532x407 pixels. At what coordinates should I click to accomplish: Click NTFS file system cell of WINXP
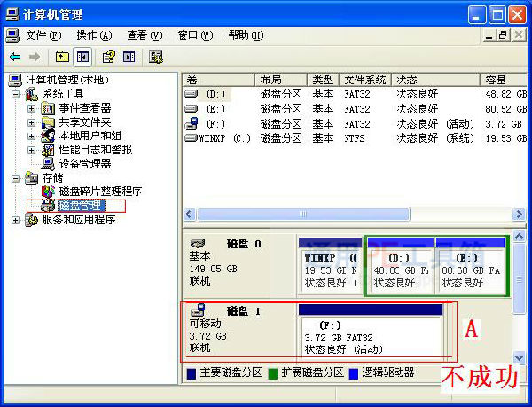point(355,138)
